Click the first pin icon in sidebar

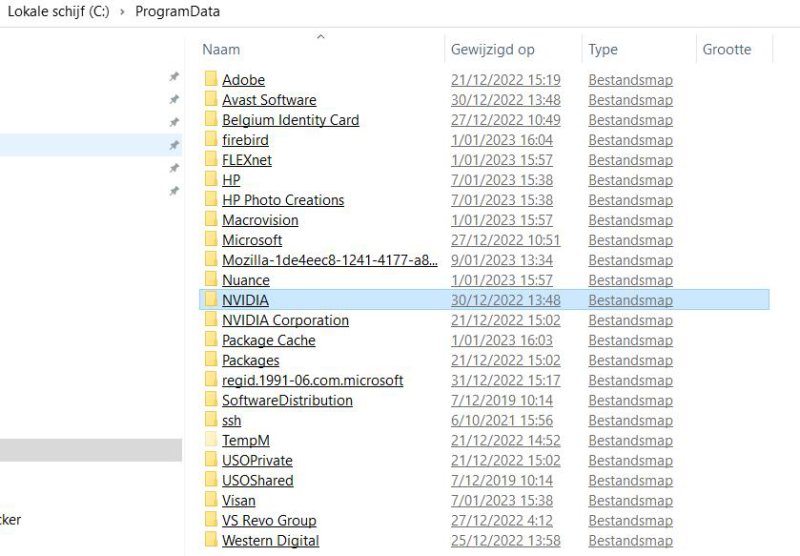coord(174,77)
